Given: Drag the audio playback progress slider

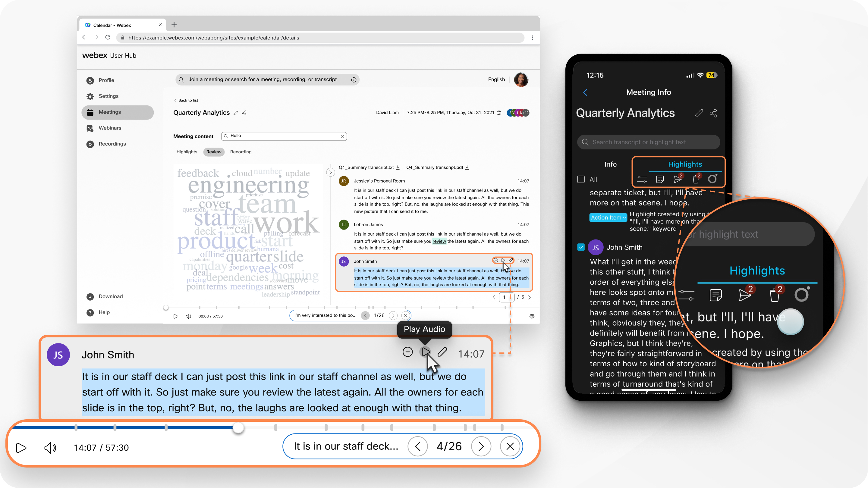Looking at the screenshot, I should 238,427.
